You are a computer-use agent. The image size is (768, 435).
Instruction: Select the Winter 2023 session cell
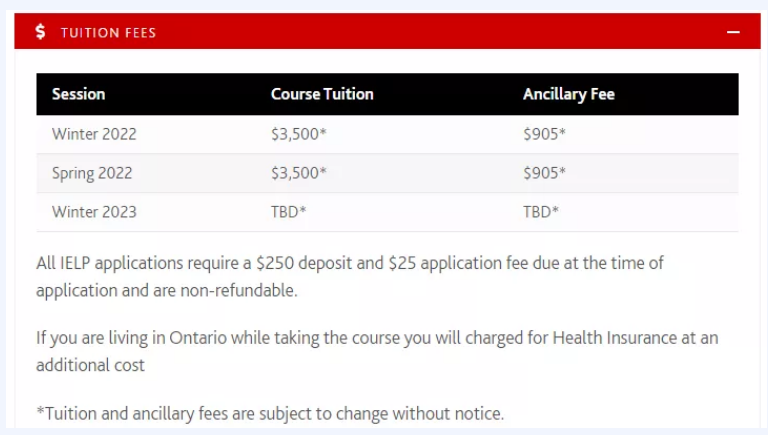(94, 212)
